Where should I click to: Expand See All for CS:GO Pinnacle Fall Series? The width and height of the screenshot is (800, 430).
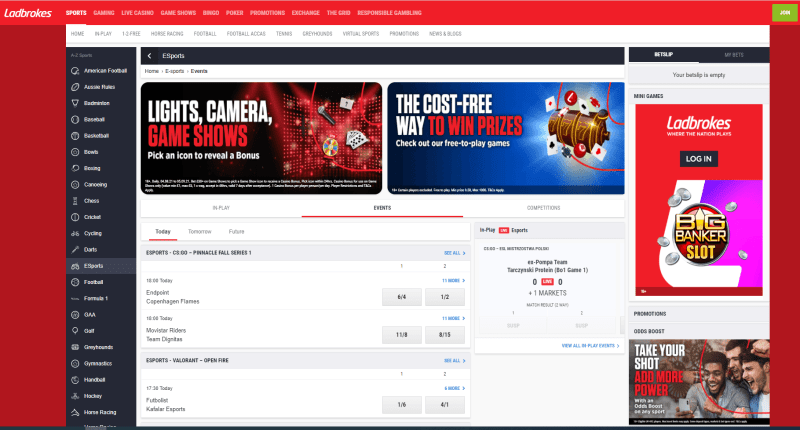tap(454, 252)
